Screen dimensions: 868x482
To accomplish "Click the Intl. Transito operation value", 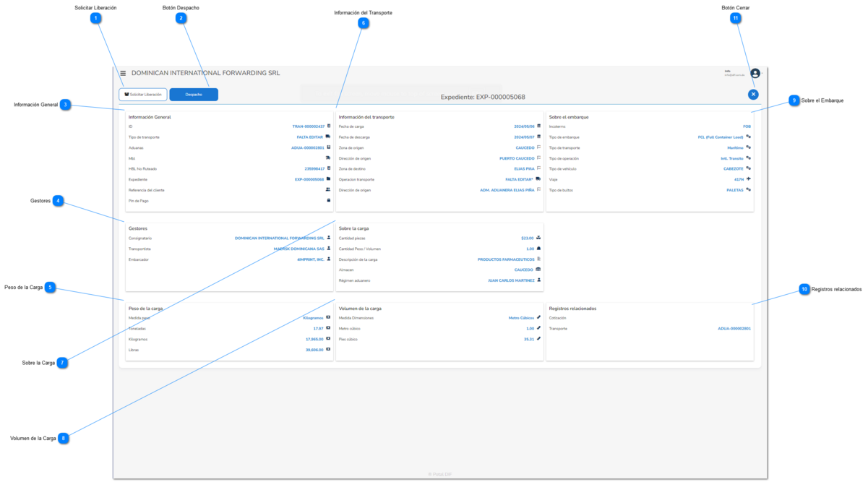I will [732, 158].
